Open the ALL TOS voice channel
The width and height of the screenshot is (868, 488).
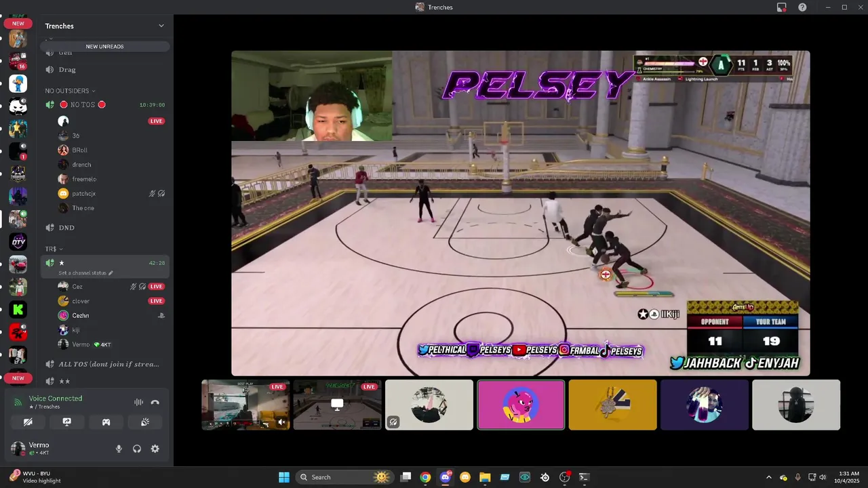tap(105, 364)
